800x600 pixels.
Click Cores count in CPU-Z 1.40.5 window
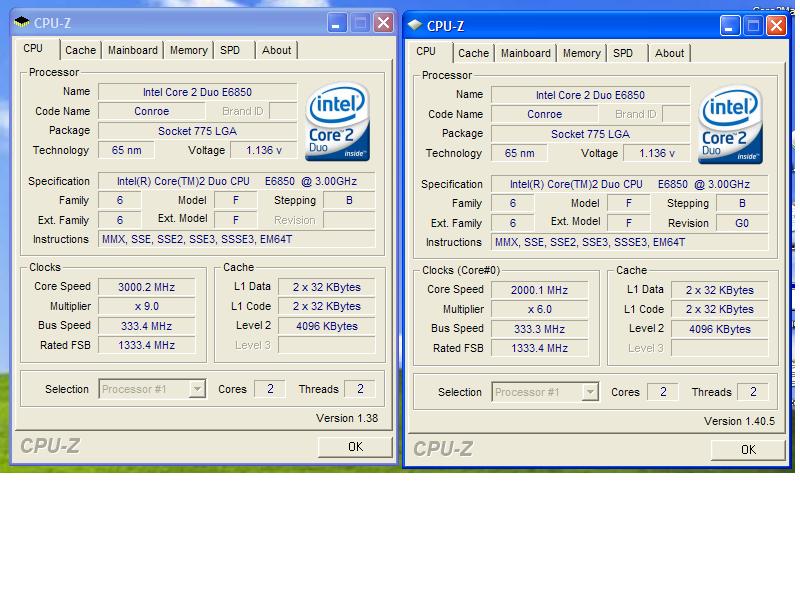coord(663,392)
